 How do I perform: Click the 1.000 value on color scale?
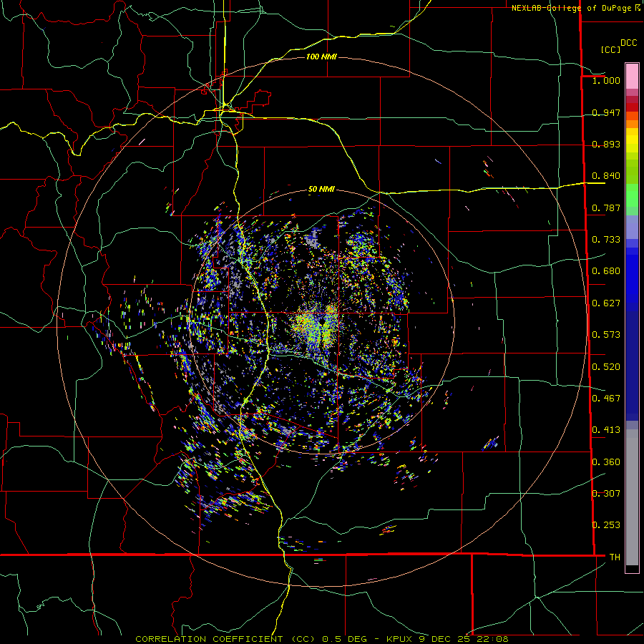coord(606,80)
